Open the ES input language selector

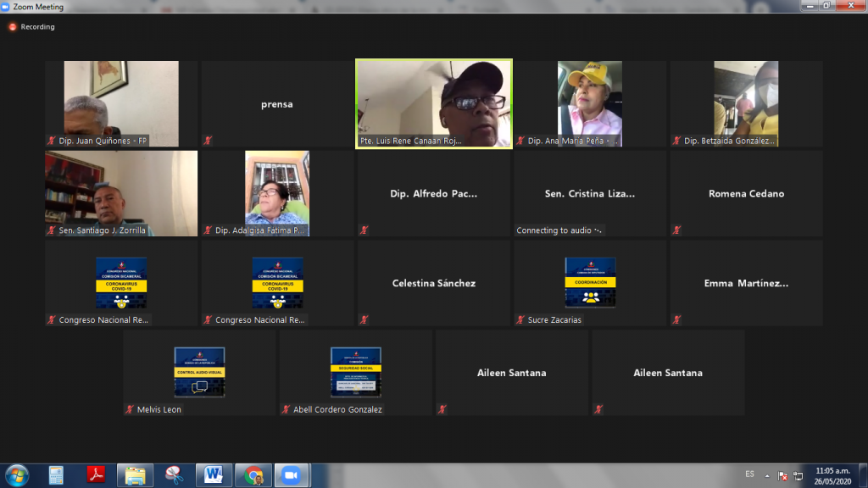coord(749,474)
